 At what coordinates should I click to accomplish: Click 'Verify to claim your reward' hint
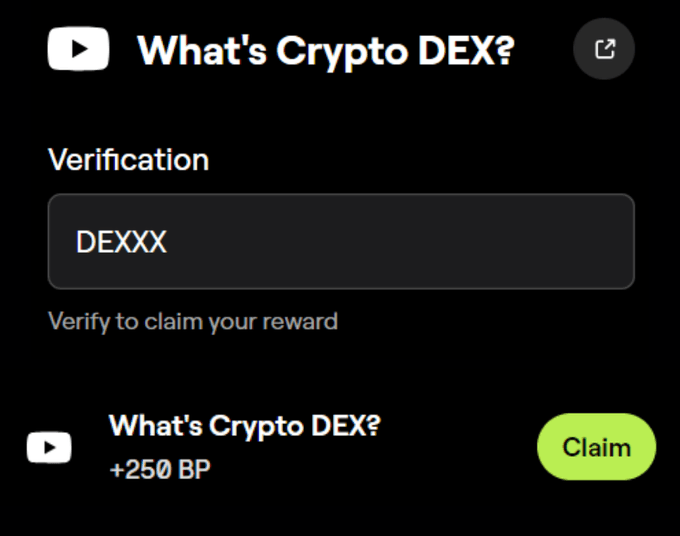pos(193,321)
